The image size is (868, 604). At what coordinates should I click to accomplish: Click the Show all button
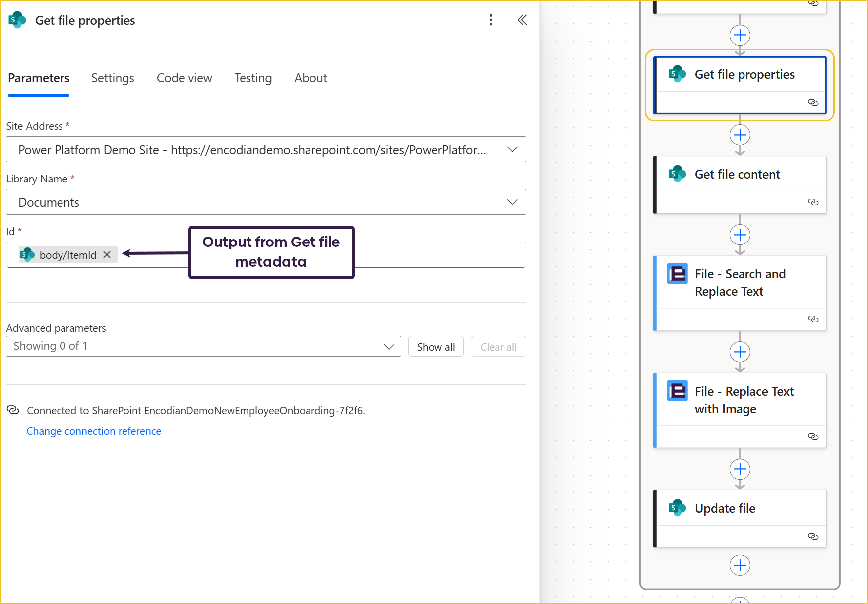pyautogui.click(x=435, y=347)
